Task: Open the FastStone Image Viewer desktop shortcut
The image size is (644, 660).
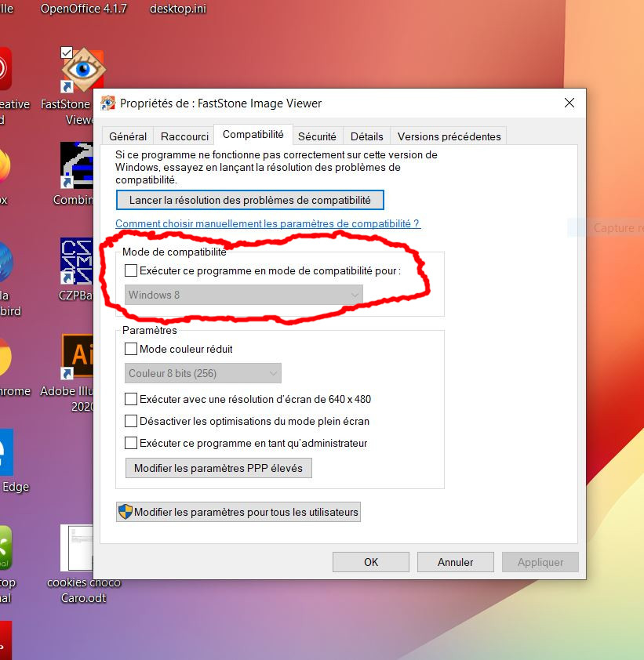Action: [x=81, y=71]
